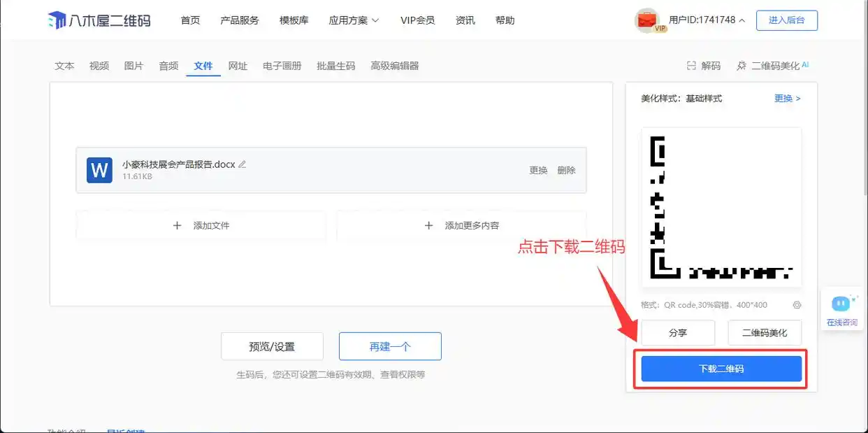Click the 在线咨询 label
The image size is (868, 433).
[841, 322]
